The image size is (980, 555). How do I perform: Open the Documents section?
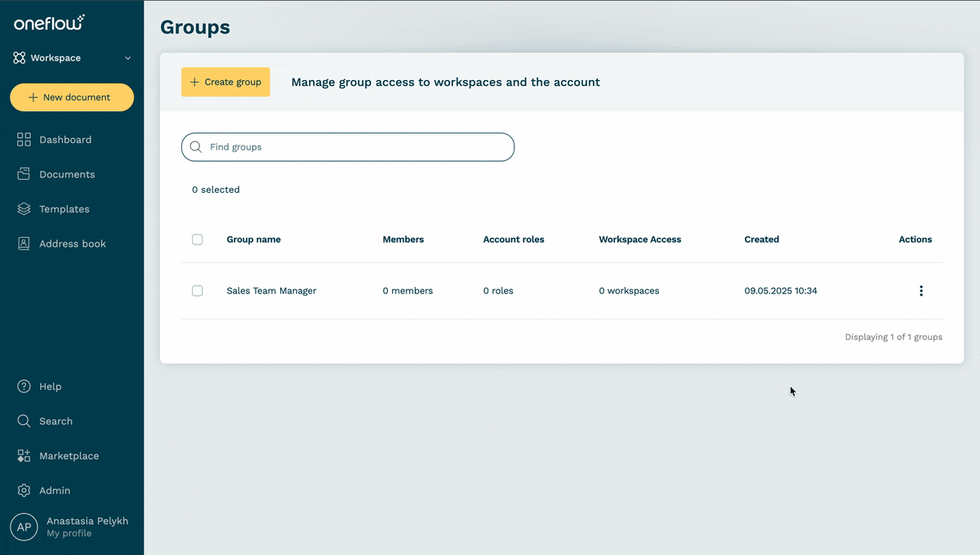(67, 174)
